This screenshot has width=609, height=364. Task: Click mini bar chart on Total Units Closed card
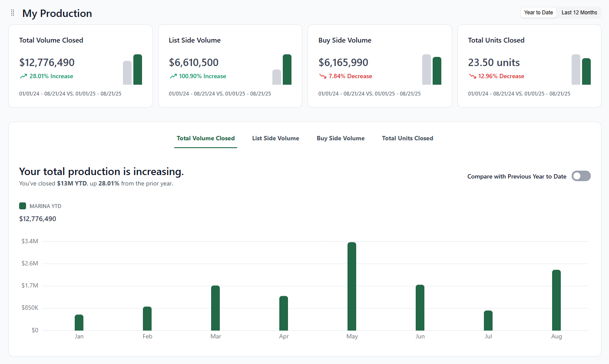(x=581, y=69)
